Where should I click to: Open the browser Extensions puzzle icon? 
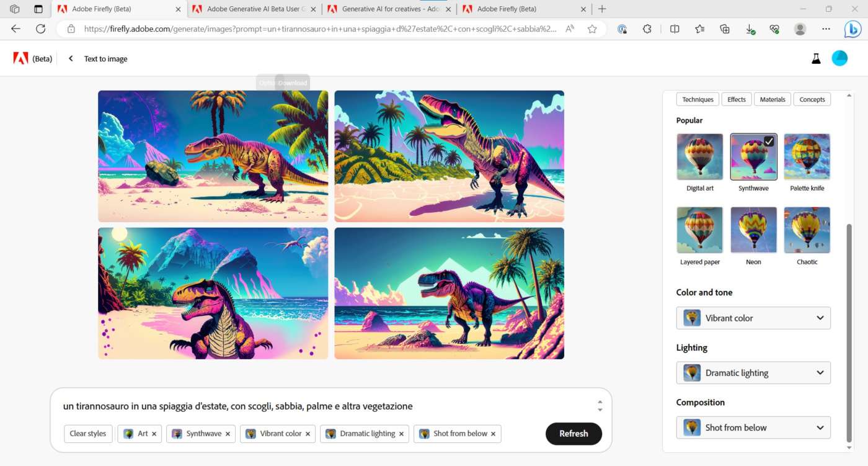coord(647,29)
